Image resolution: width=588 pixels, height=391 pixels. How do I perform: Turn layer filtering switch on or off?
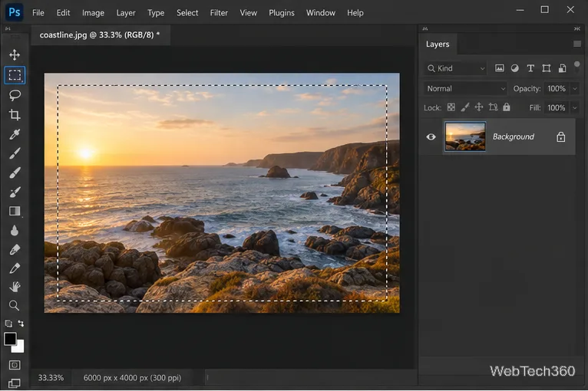pos(577,67)
